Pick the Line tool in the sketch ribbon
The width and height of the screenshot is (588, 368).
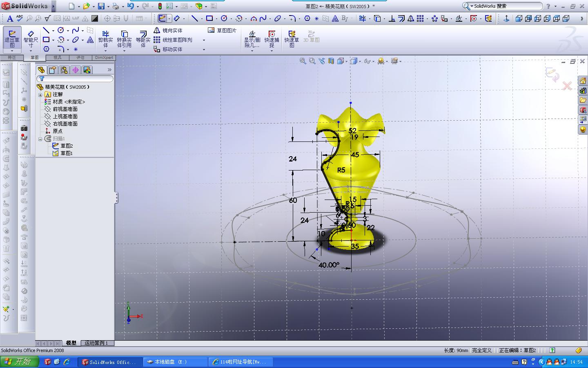[x=46, y=31]
